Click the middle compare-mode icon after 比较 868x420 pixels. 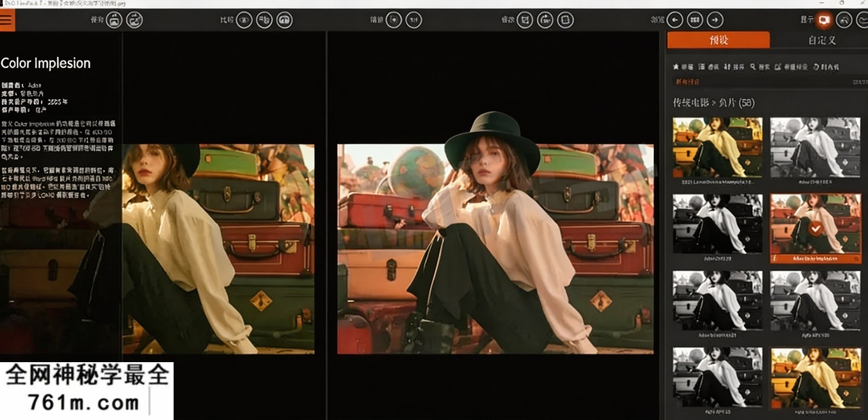click(264, 20)
